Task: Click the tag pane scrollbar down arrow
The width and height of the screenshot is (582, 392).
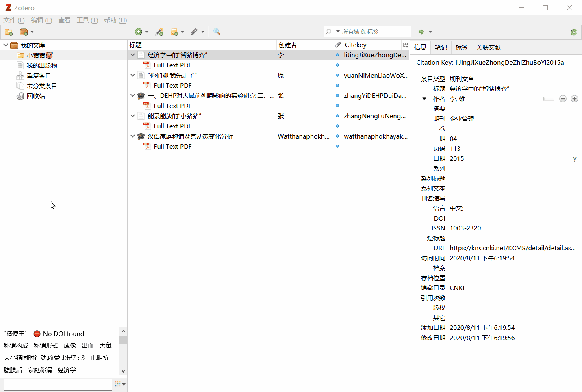Action: (x=123, y=371)
